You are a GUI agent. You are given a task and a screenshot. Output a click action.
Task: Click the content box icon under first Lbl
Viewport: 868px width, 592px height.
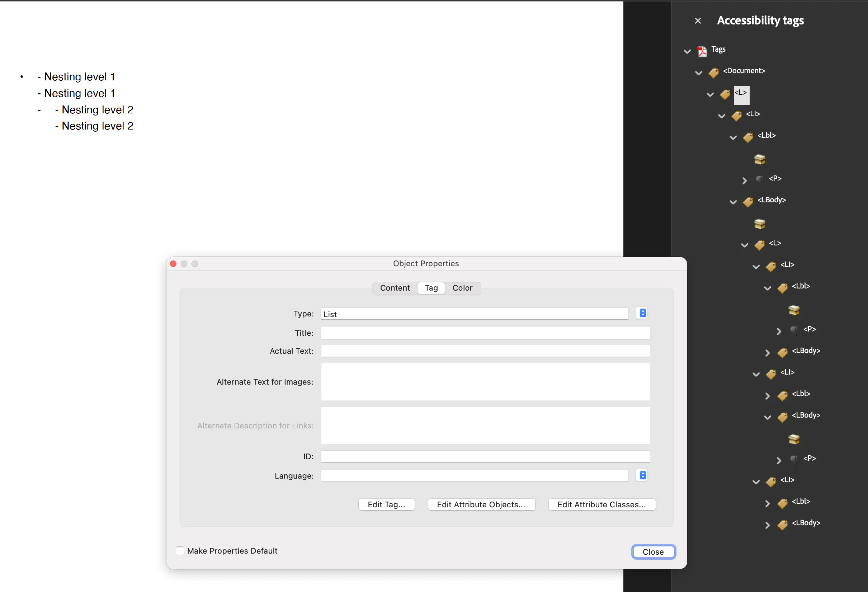coord(759,159)
